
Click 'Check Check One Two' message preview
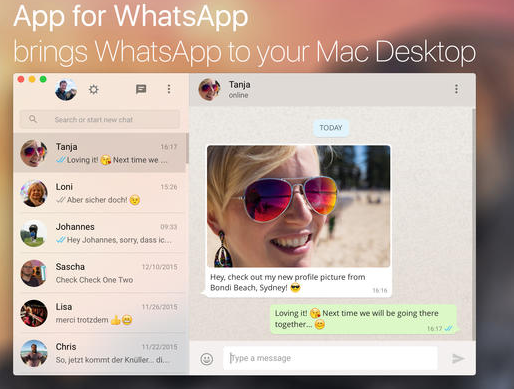click(94, 280)
